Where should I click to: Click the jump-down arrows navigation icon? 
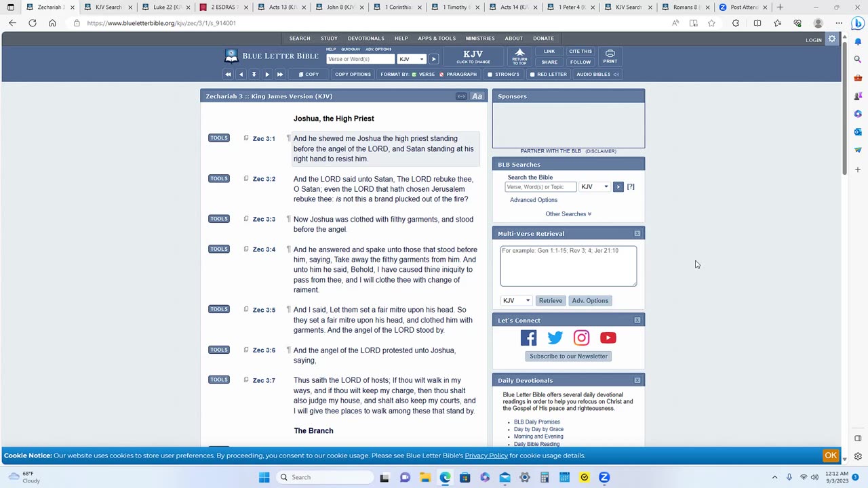pyautogui.click(x=254, y=75)
